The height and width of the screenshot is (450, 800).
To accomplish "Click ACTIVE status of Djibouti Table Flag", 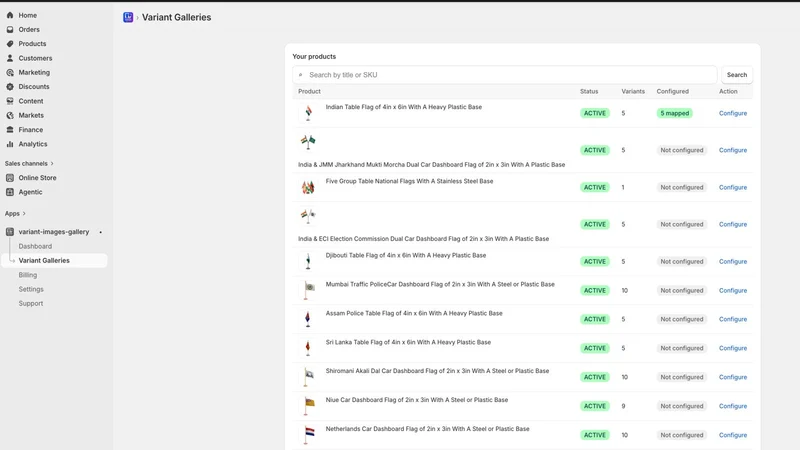I will coord(594,261).
